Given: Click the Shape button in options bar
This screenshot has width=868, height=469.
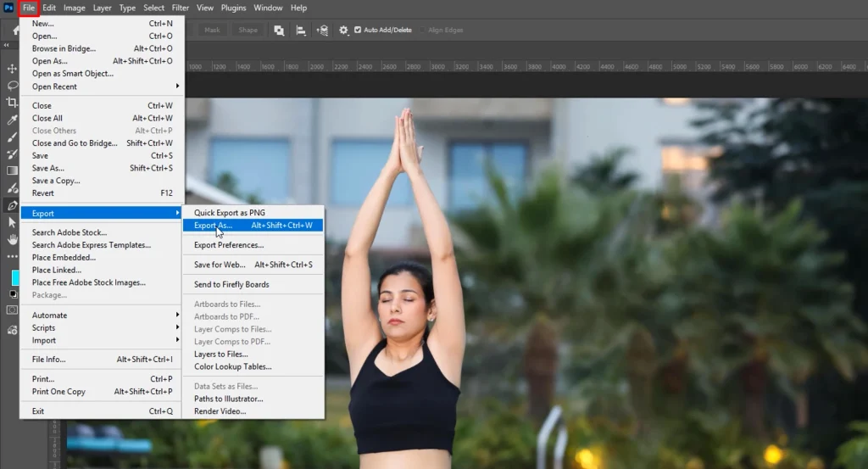Looking at the screenshot, I should click(x=248, y=30).
